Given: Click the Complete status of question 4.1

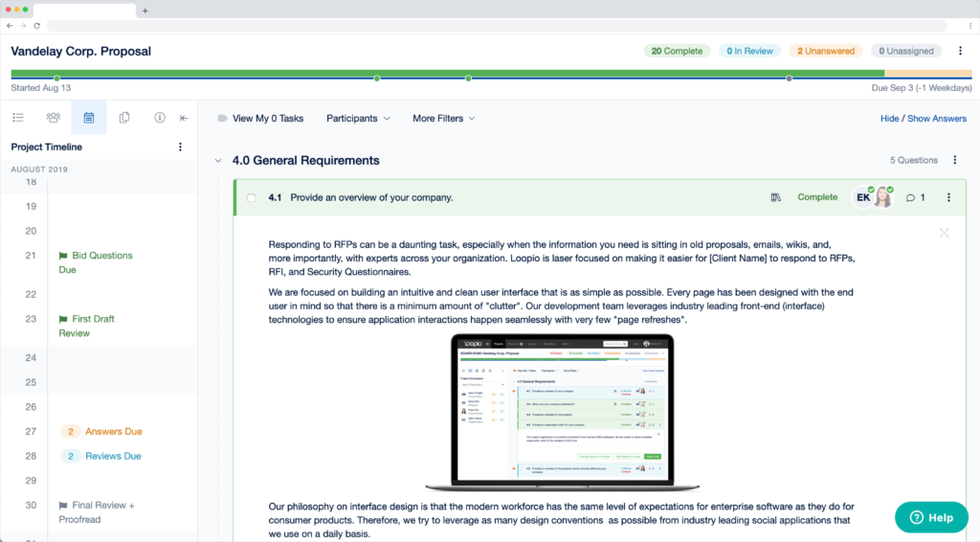Looking at the screenshot, I should 817,197.
